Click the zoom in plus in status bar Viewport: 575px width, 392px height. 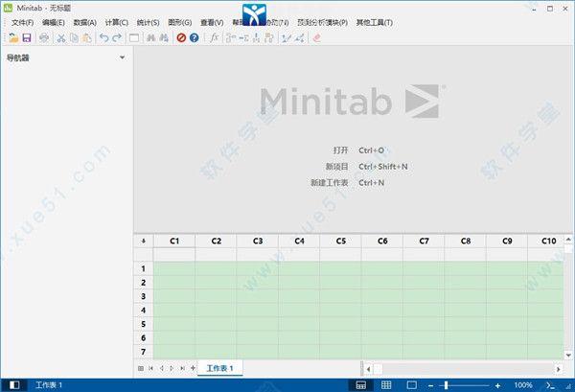click(497, 385)
